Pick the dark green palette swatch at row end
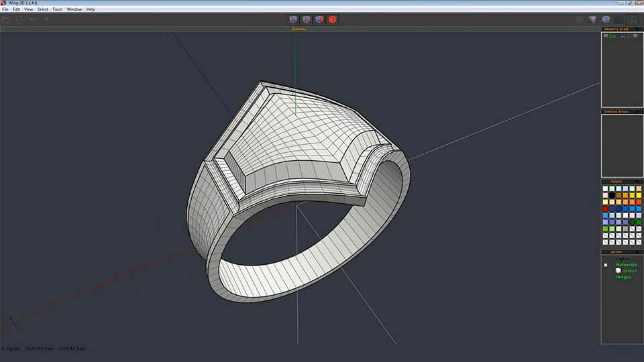644x362 pixels. coord(639,222)
